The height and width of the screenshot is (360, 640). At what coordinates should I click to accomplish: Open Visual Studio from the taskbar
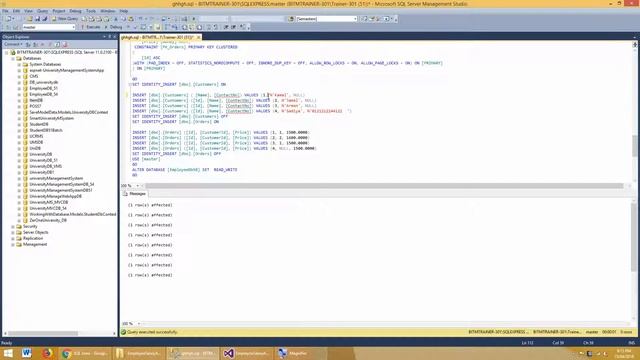click(246, 353)
